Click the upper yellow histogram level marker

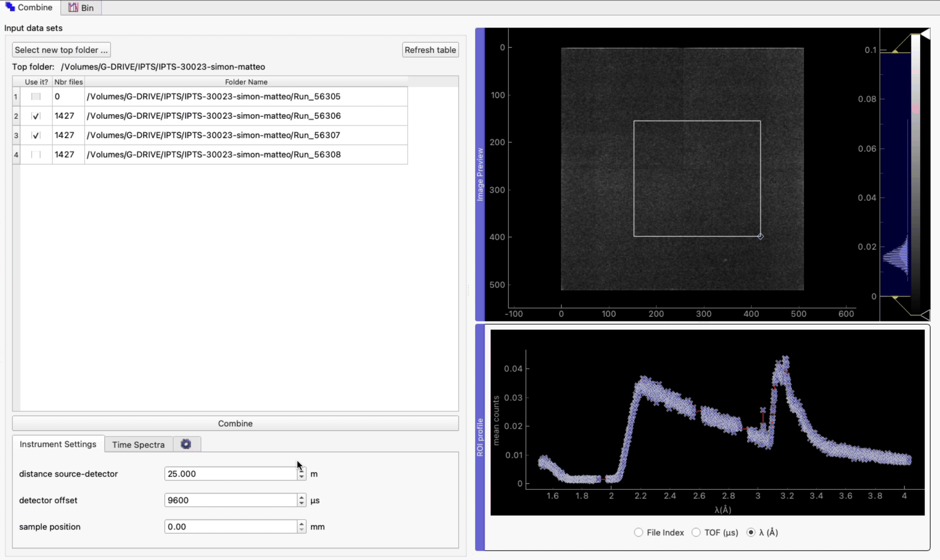[x=895, y=51]
